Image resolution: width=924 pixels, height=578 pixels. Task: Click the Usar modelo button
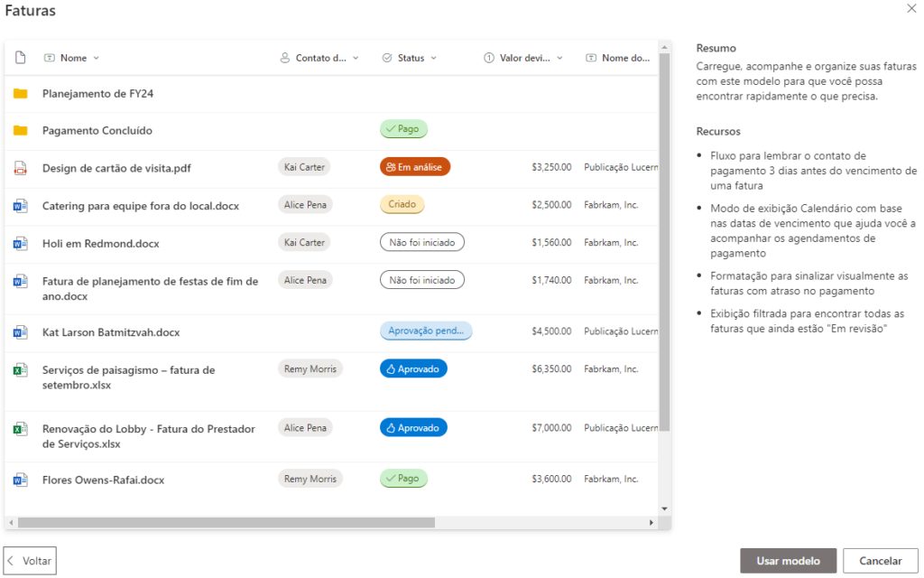(787, 560)
